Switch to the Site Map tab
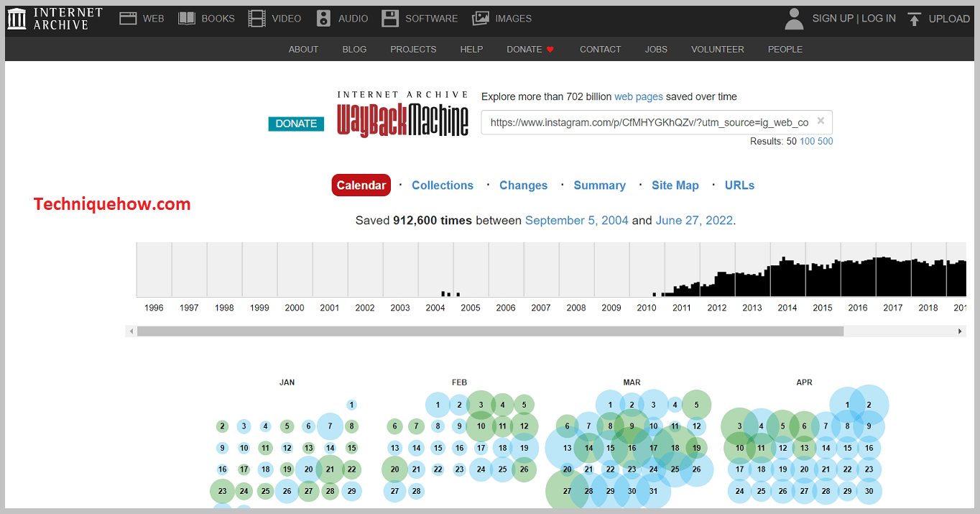Viewport: 980px width, 514px height. pyautogui.click(x=675, y=185)
